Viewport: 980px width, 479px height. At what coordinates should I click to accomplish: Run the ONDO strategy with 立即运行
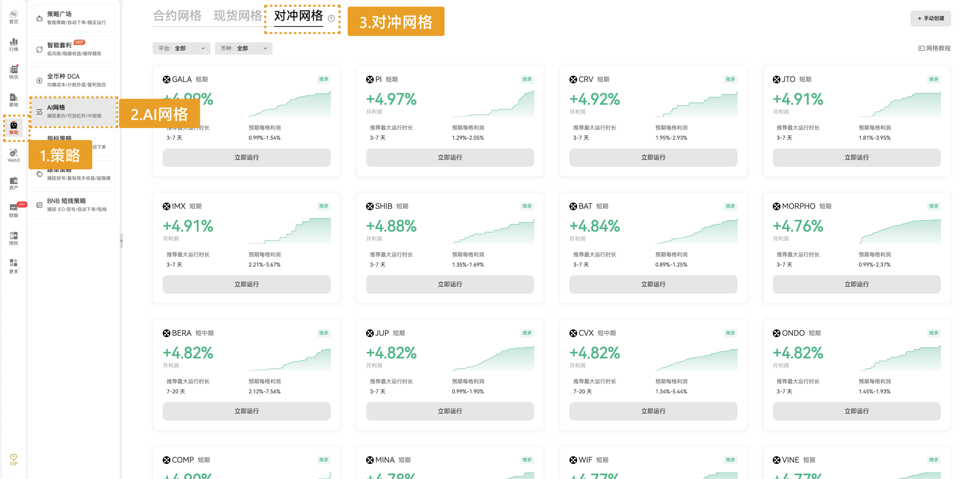pos(856,411)
